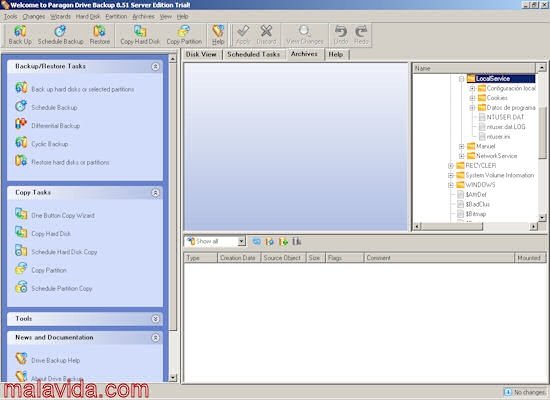The width and height of the screenshot is (550, 400).
Task: Open the Drive Backup Help link
Action: 55,360
